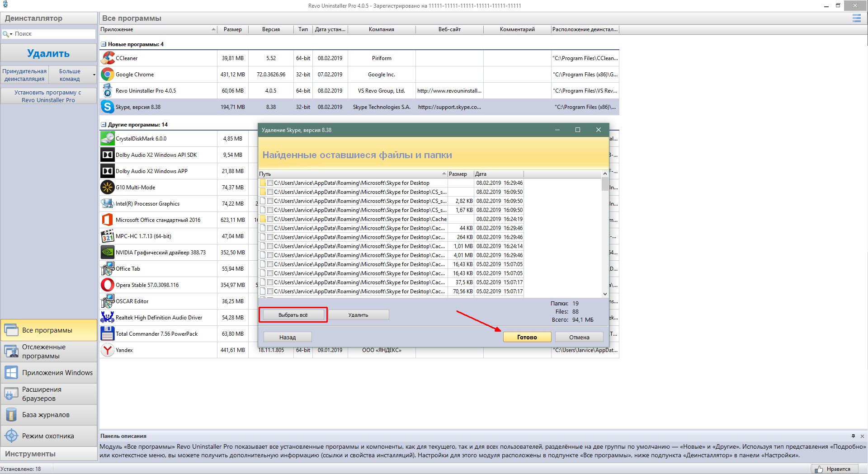Screen dimensions: 868x474
Task: Open the Инструменты section
Action: [49, 454]
